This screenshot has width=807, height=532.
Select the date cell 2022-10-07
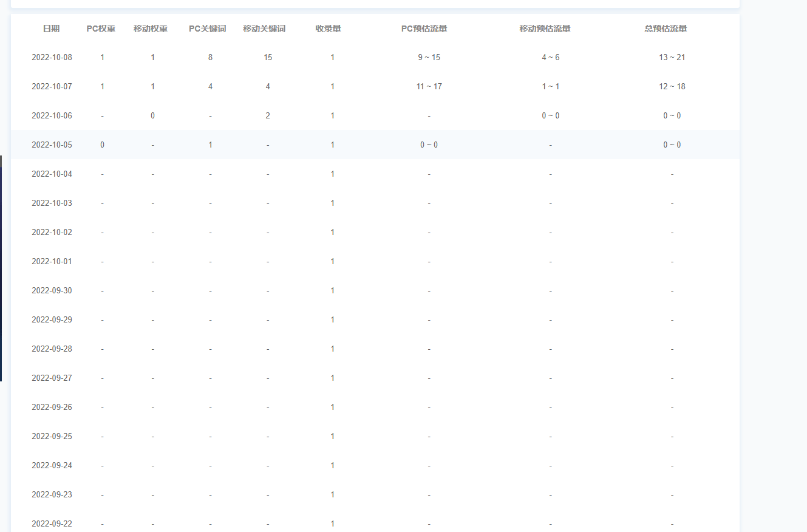[52, 86]
